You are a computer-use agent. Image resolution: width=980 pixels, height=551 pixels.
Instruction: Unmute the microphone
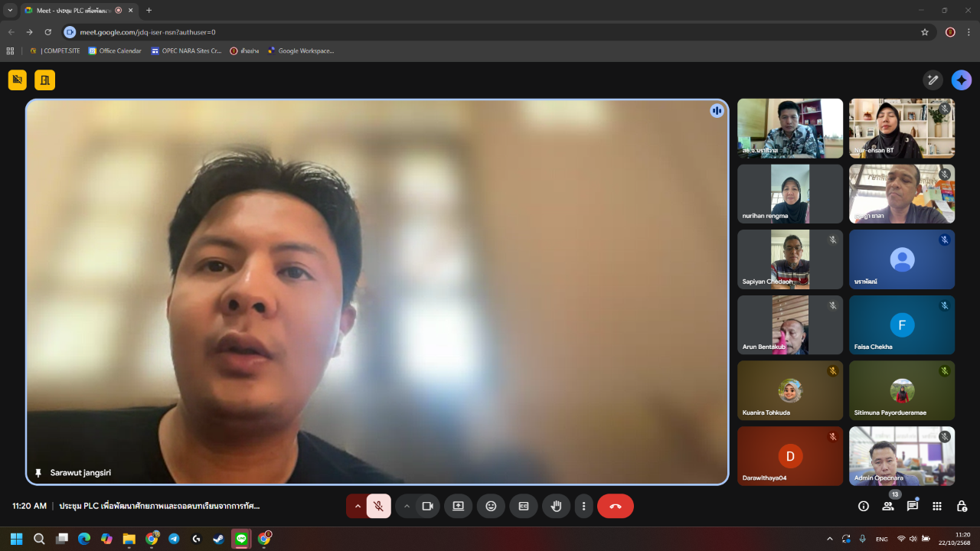click(378, 506)
